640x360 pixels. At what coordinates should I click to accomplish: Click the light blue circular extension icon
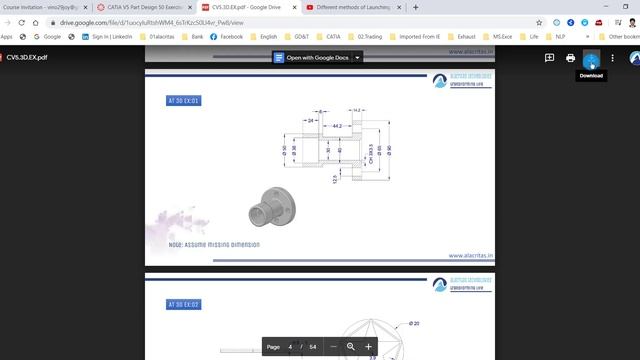click(x=584, y=23)
